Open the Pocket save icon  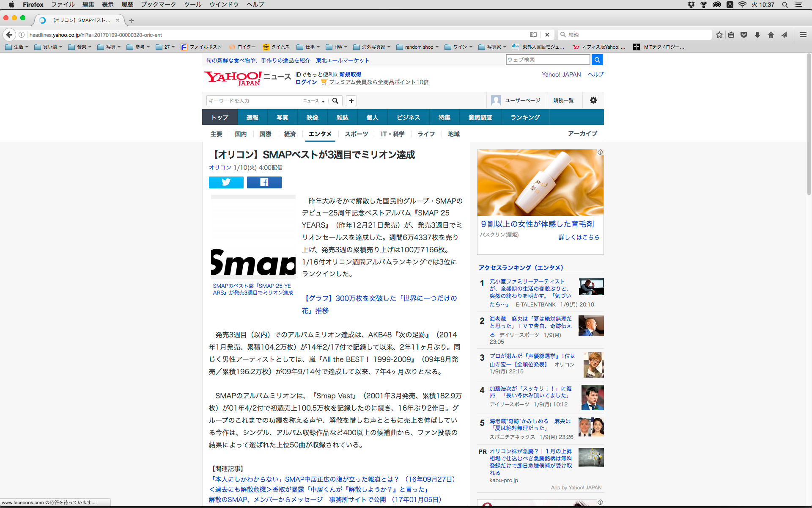coord(744,35)
